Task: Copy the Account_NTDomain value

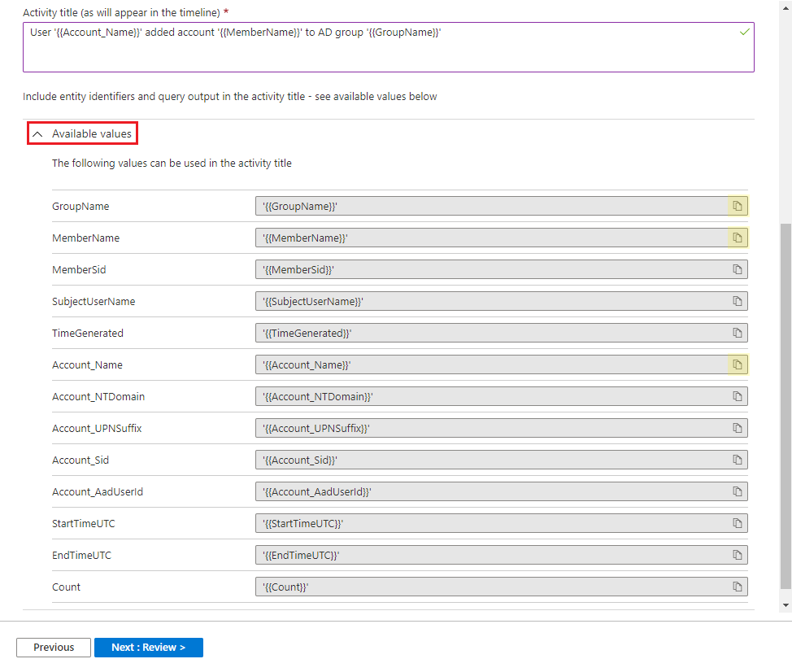Action: pyautogui.click(x=738, y=396)
